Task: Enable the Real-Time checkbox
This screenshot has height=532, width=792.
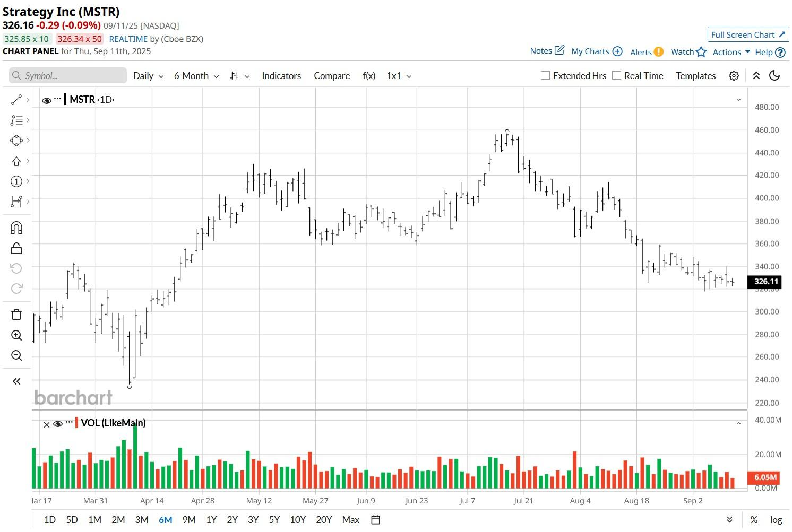Action: 616,75
